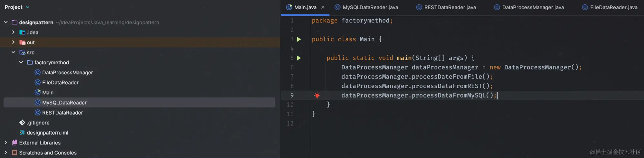Click the Main.java tab class icon
Viewport: 644px width, 158px height.
(289, 7)
